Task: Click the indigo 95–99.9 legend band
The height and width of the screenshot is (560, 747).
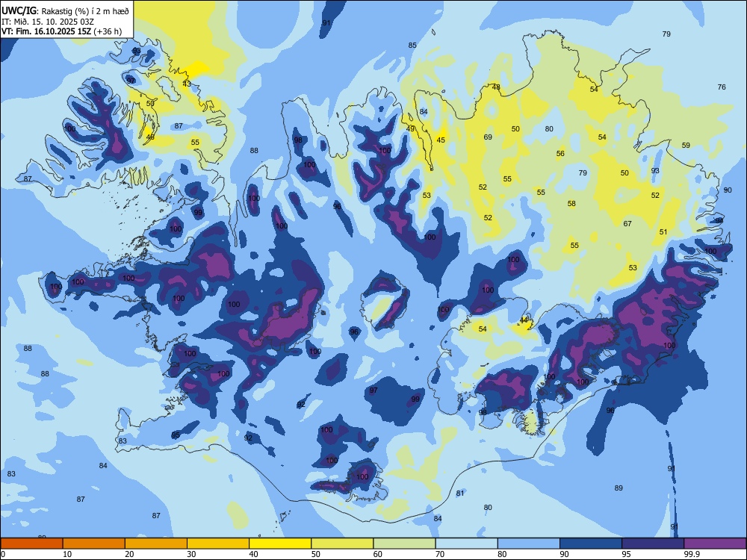Action: click(653, 544)
